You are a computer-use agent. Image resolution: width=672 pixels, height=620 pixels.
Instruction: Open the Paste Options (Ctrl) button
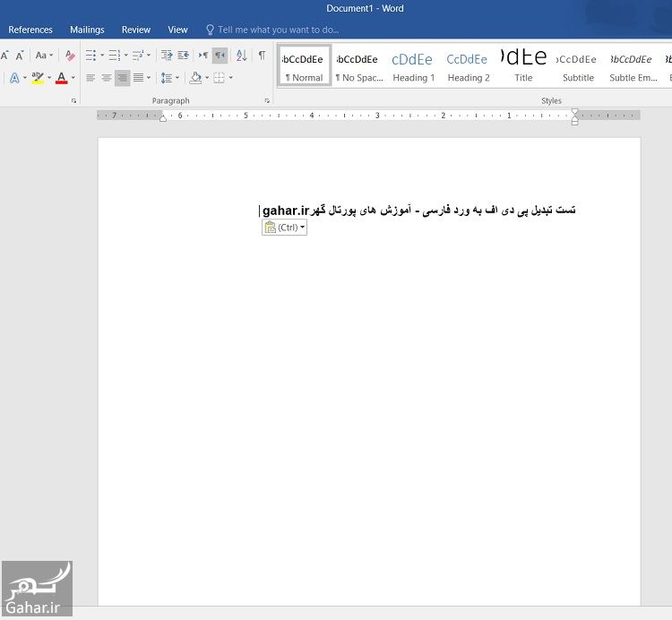tap(285, 227)
